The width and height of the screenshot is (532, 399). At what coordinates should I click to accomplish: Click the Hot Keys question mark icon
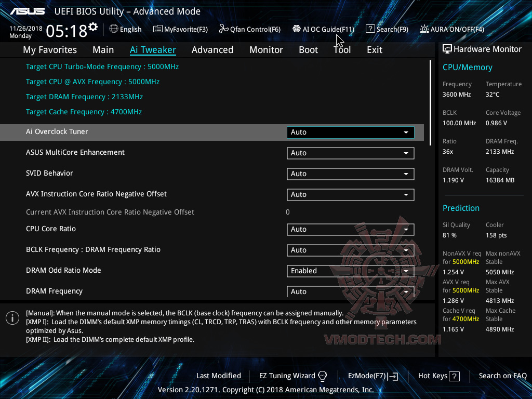tap(454, 376)
